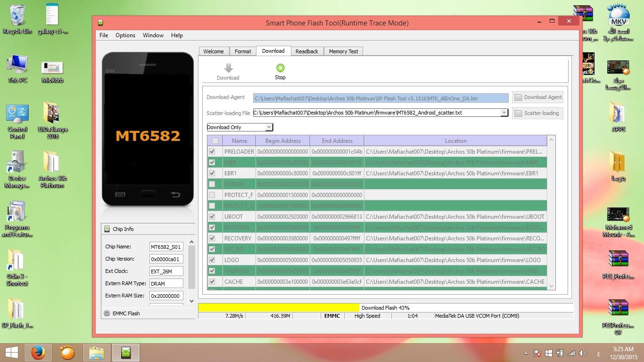
Task: Click the Download arrow icon
Action: 228,68
